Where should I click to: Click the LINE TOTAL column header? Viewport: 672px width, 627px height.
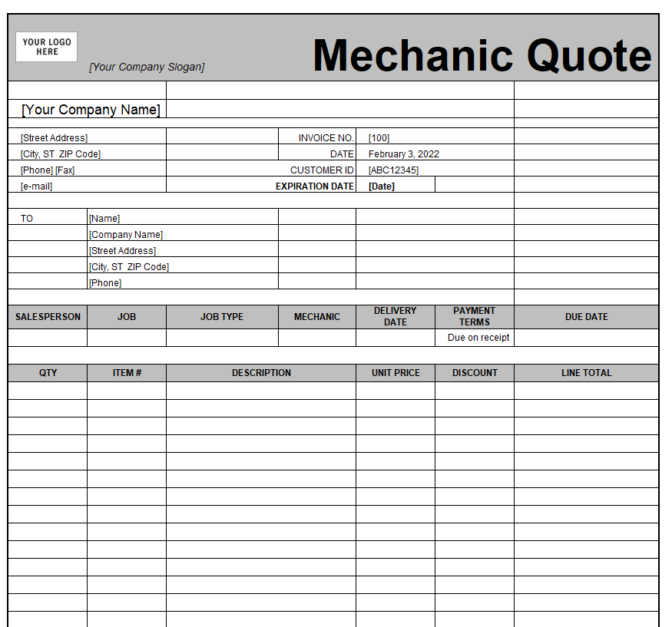click(586, 373)
